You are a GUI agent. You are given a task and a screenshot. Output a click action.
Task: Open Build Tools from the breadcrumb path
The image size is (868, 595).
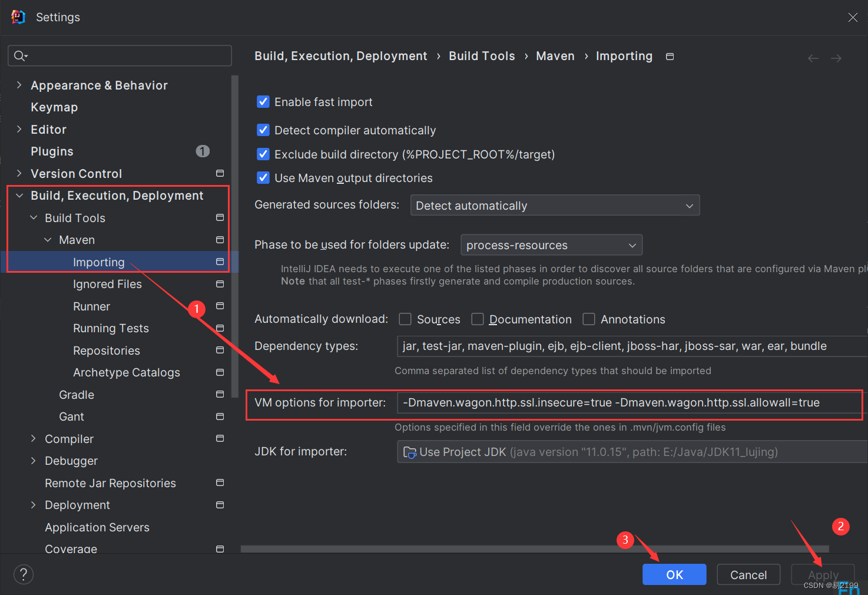click(x=482, y=56)
